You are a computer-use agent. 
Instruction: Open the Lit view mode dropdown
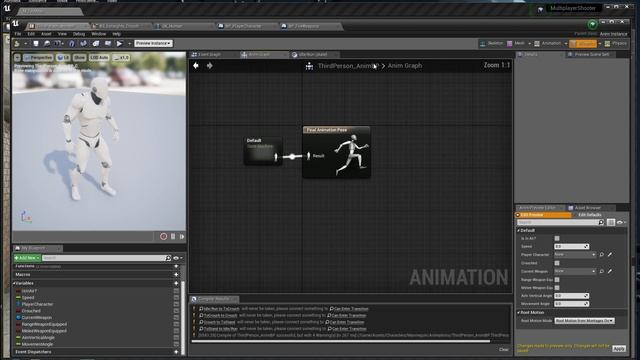tap(63, 58)
